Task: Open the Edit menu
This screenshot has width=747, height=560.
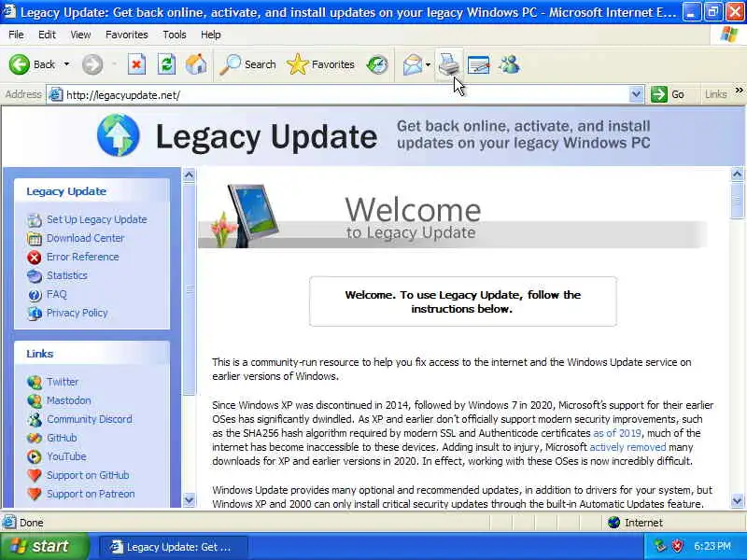Action: coord(47,35)
